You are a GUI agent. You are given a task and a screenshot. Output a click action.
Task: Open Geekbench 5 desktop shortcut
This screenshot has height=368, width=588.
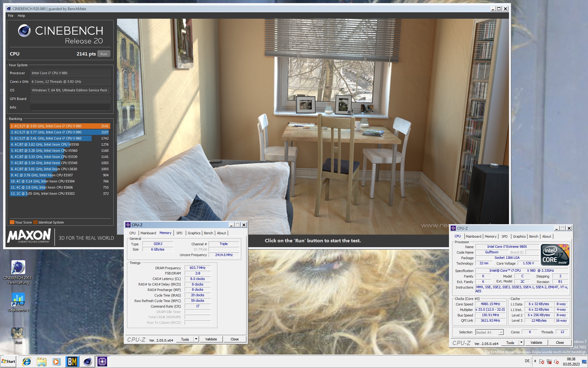pos(18,302)
